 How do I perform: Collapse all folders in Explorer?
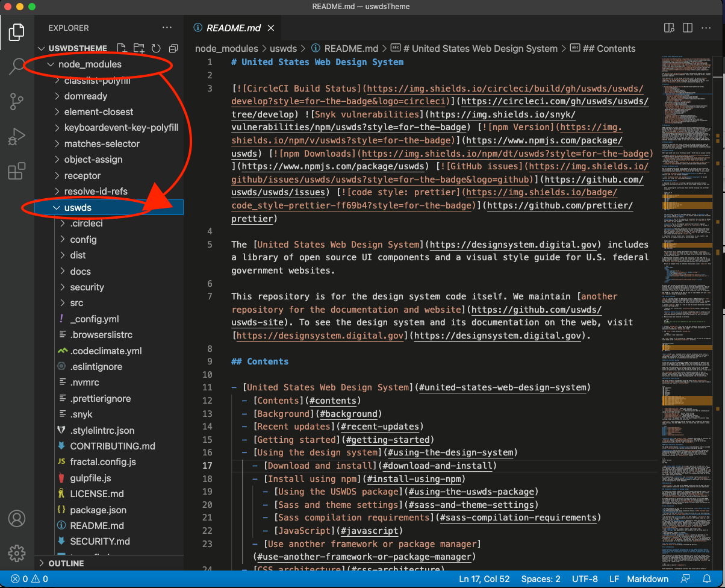[x=173, y=48]
